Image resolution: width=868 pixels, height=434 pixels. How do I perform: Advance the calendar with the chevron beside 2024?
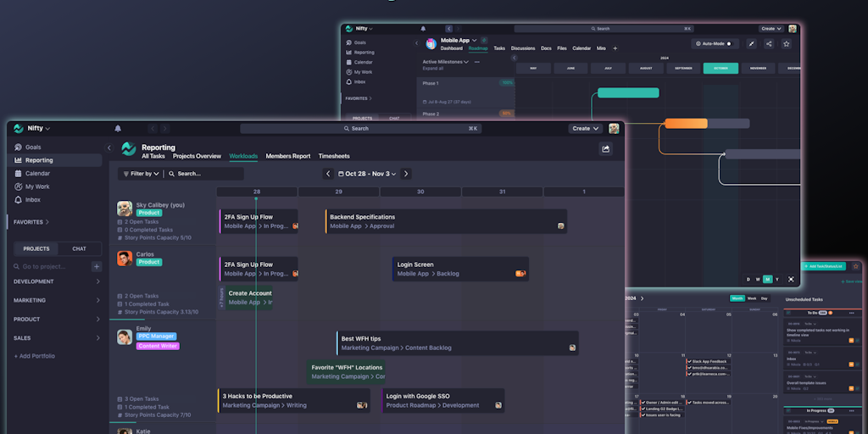(x=643, y=298)
